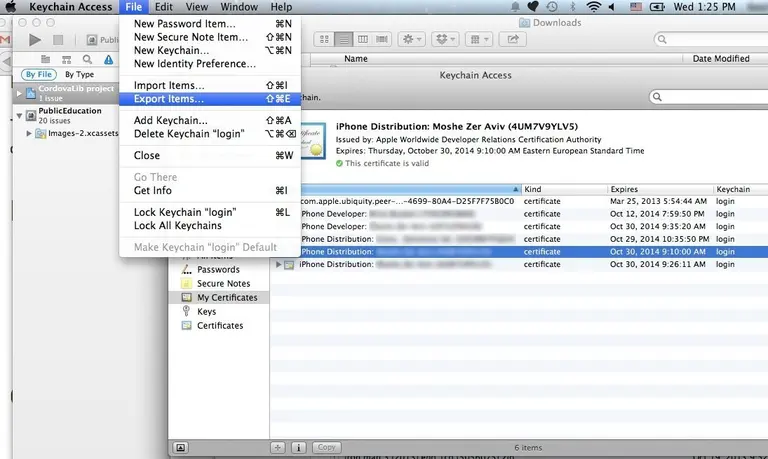
Task: Click the Time Machine menu bar icon
Action: [552, 7]
